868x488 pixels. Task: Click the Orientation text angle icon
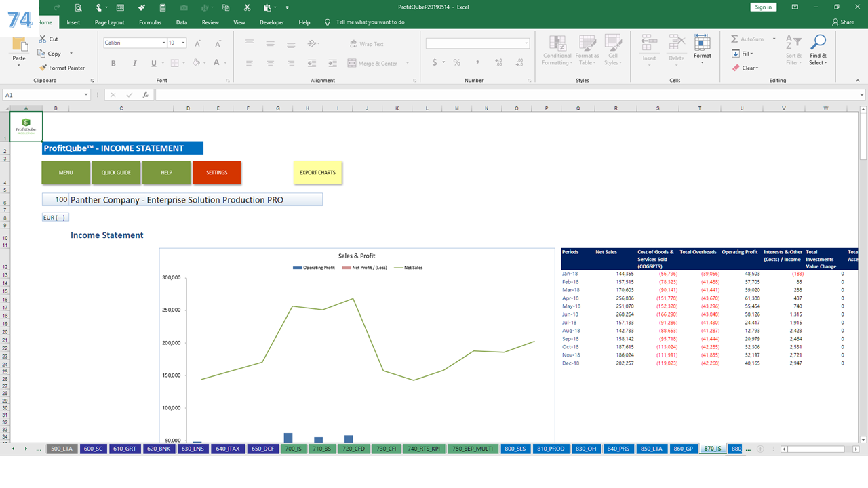pos(312,43)
